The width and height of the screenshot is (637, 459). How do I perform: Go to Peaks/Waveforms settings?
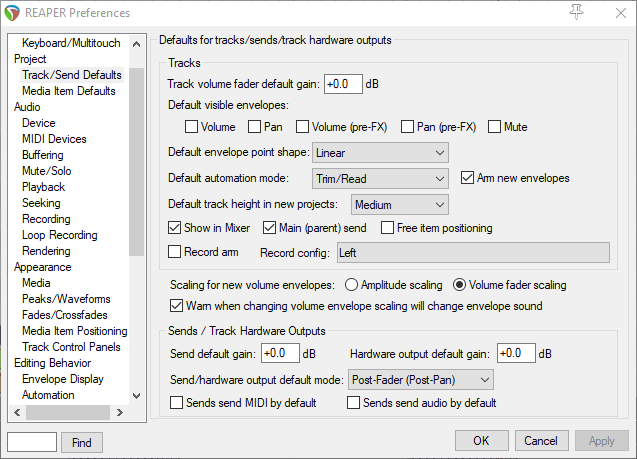66,299
